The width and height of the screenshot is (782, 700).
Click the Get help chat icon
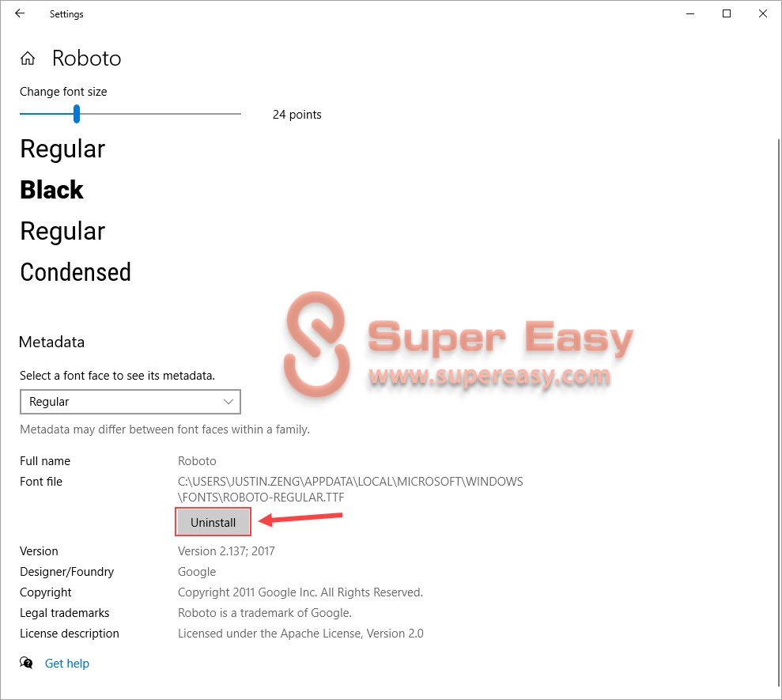pyautogui.click(x=26, y=663)
